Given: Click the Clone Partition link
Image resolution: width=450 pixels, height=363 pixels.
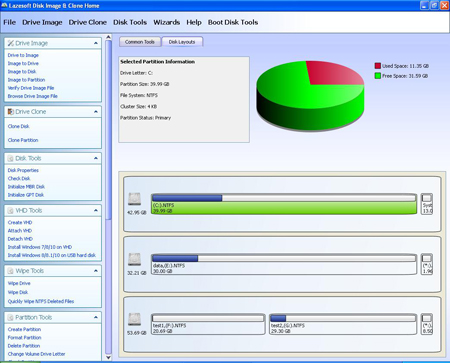Looking at the screenshot, I should click(23, 140).
